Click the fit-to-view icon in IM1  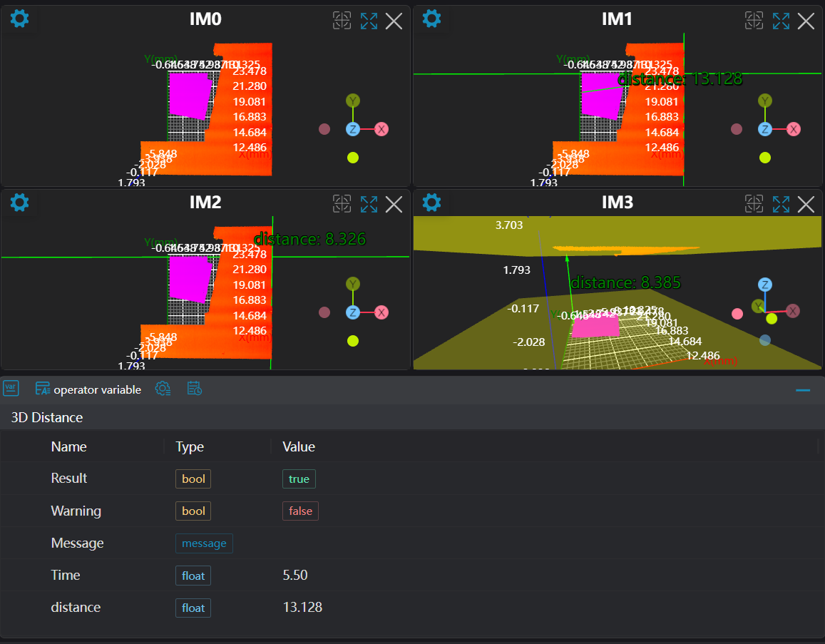pos(754,21)
